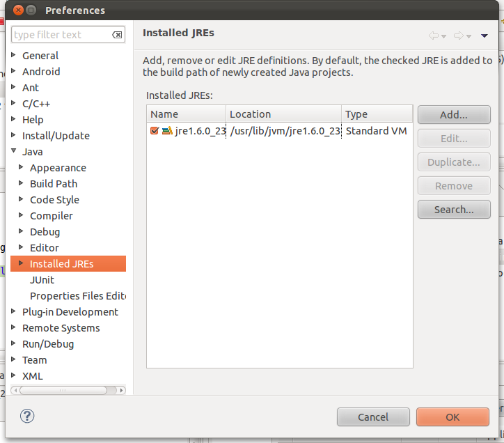Viewport: 504px width, 443px height.
Task: Collapse the Java tree node
Action: coord(15,152)
